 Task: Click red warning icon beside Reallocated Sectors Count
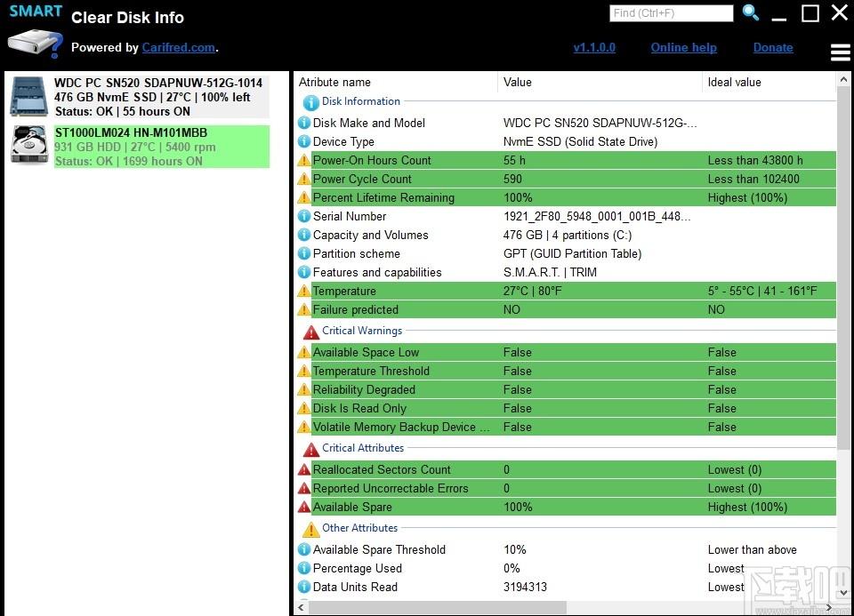pyautogui.click(x=304, y=469)
